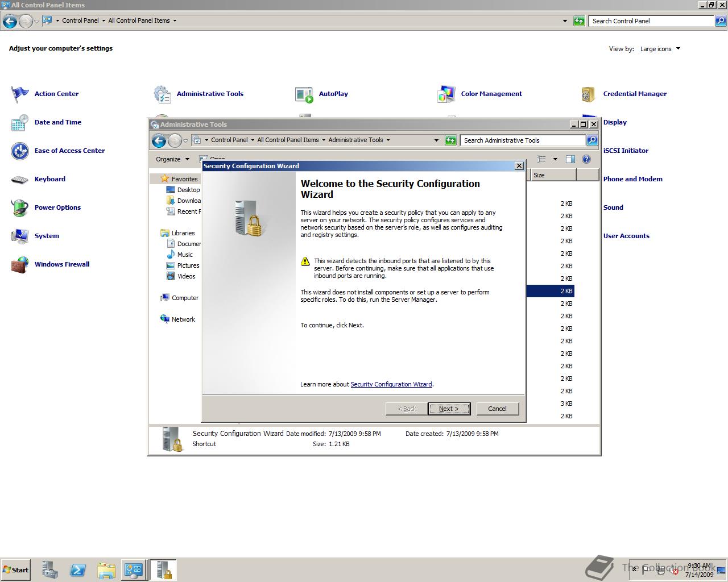Refresh the All Control Panel Items window
This screenshot has height=582, width=728.
pyautogui.click(x=579, y=21)
